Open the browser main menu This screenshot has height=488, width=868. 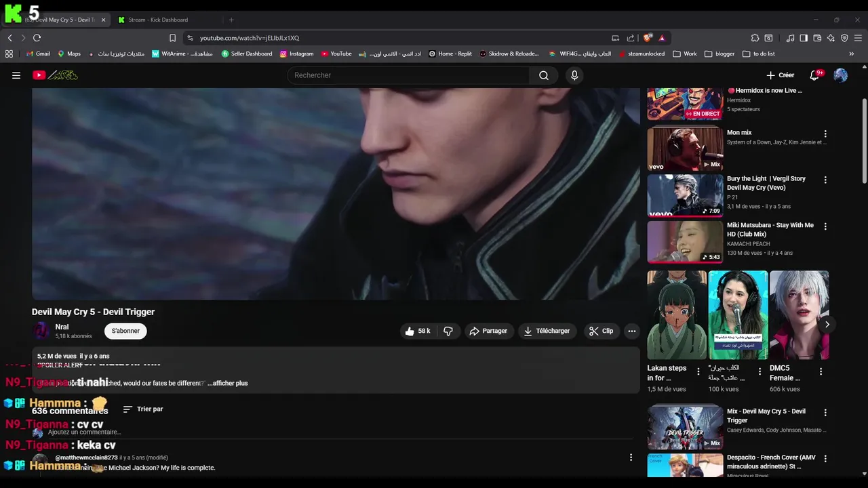(x=859, y=38)
